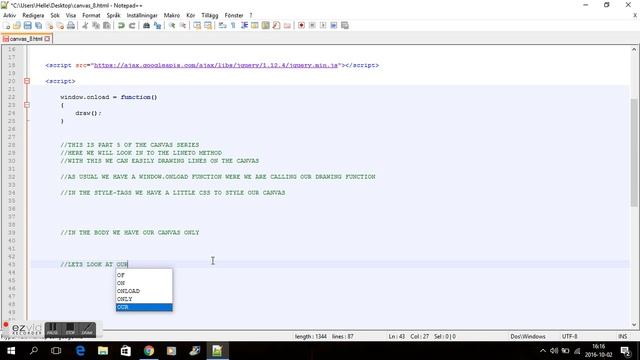Open the Windows Start menu
The width and height of the screenshot is (640, 360).
click(x=11, y=351)
